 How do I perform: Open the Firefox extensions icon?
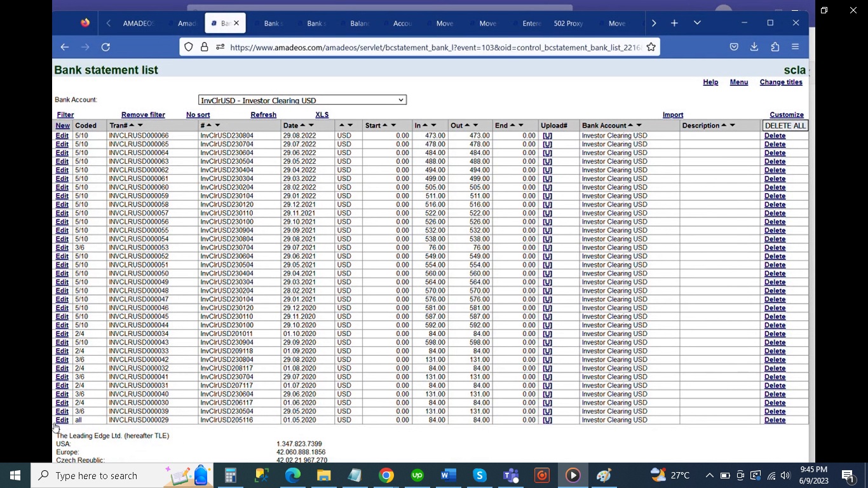pyautogui.click(x=775, y=47)
